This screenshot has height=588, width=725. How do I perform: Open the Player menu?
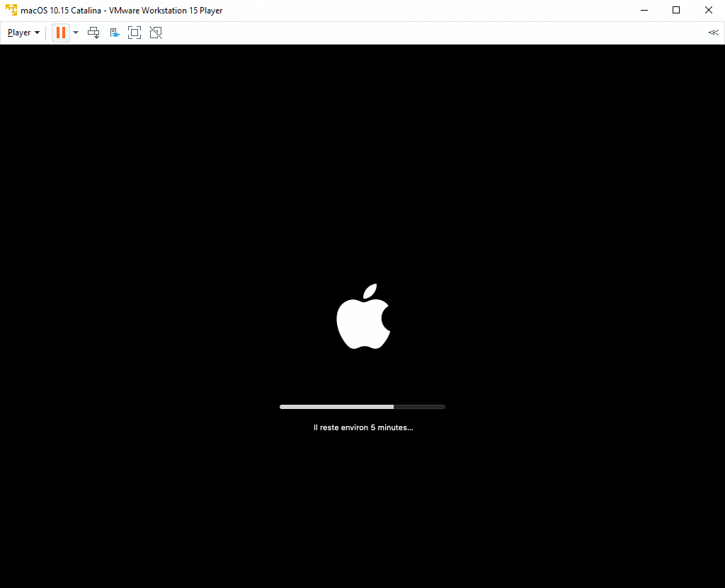[x=23, y=33]
